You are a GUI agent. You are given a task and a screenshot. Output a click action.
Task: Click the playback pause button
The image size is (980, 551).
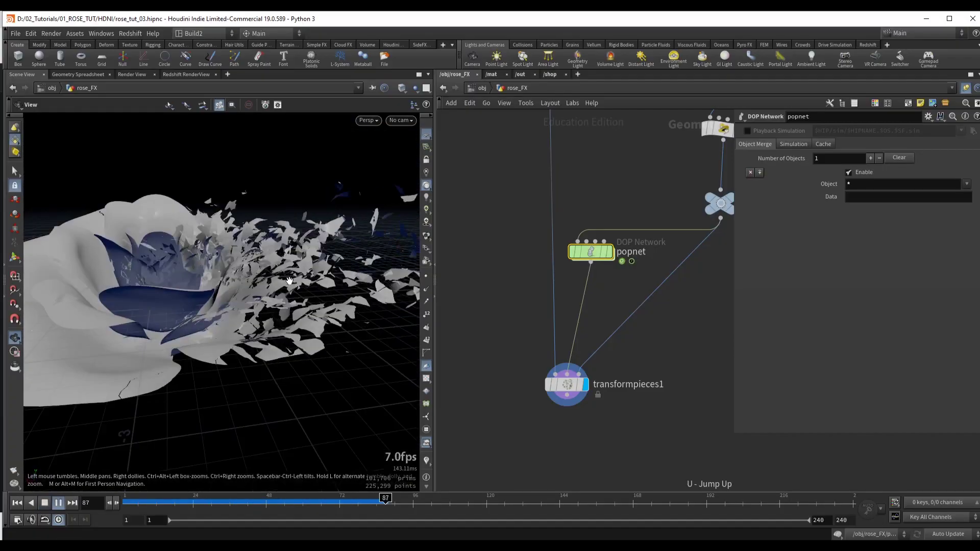coord(59,502)
